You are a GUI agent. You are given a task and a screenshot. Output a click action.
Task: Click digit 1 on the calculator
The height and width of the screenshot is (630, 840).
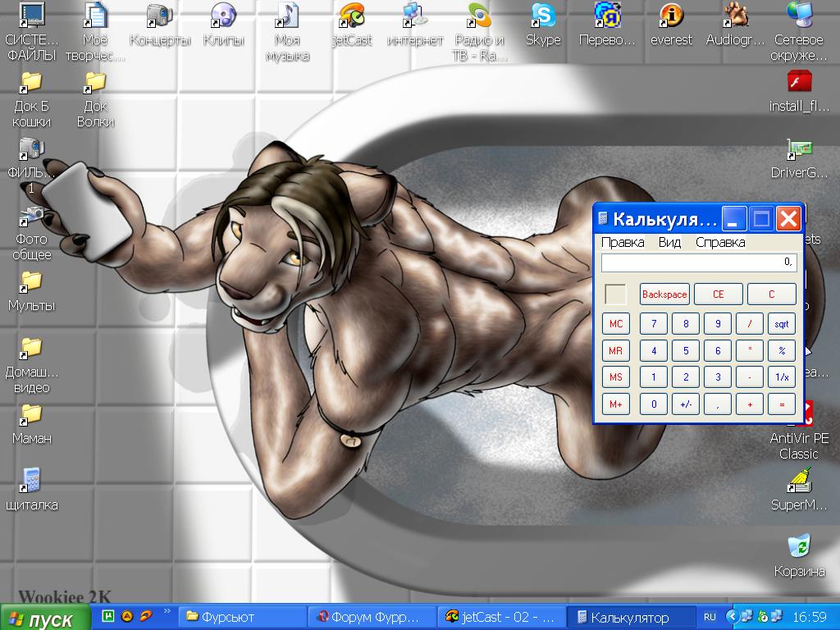[x=654, y=377]
